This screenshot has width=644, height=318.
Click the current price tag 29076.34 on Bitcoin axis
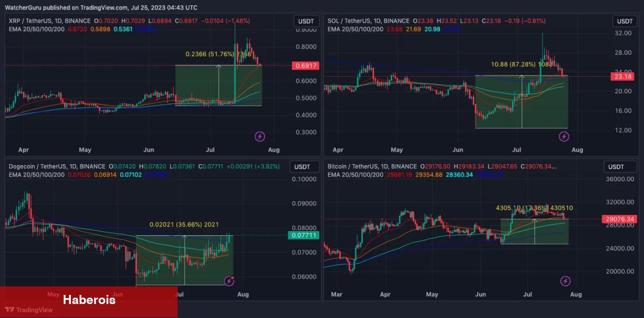pyautogui.click(x=619, y=219)
